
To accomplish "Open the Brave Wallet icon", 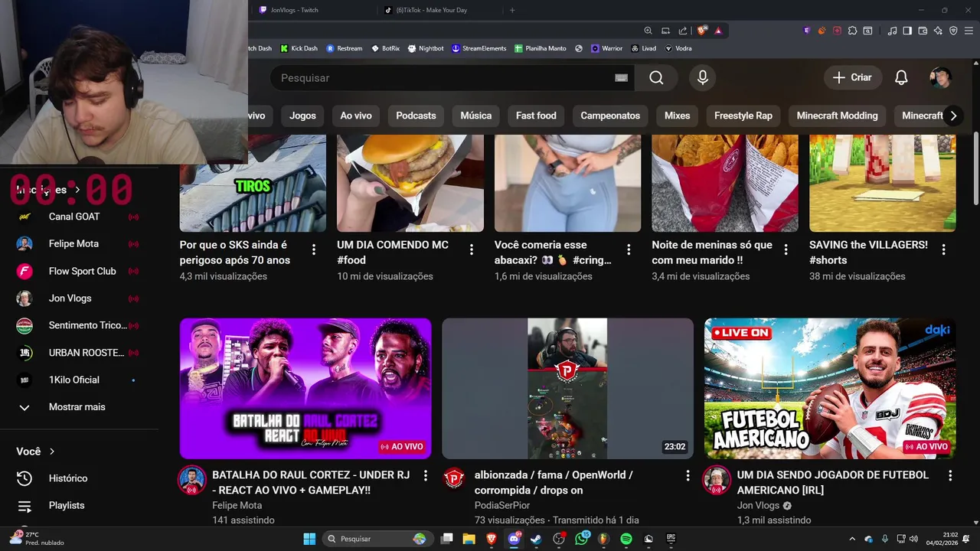I will pos(923,31).
